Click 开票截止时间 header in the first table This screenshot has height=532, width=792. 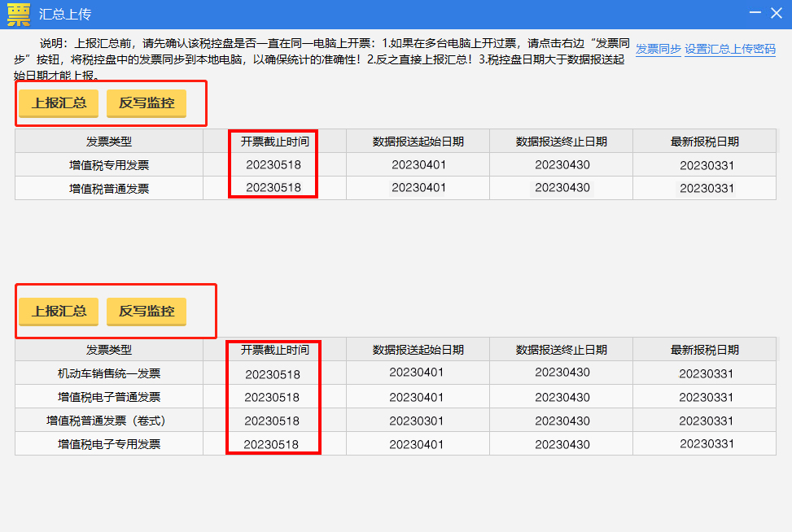pos(275,142)
